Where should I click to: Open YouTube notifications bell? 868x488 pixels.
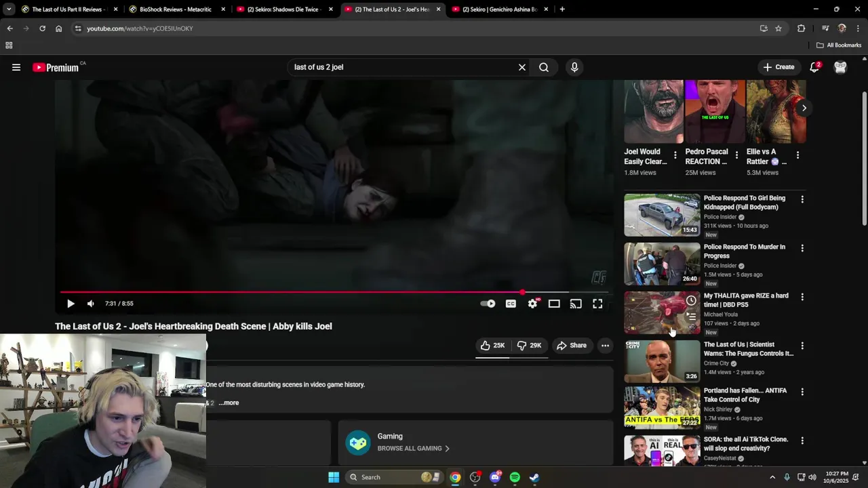click(x=815, y=67)
